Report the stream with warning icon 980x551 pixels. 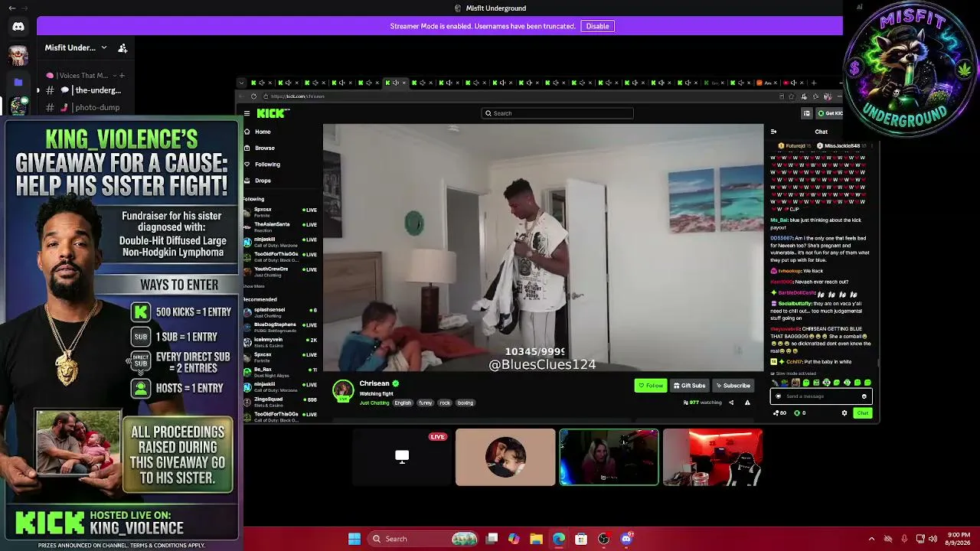[747, 403]
